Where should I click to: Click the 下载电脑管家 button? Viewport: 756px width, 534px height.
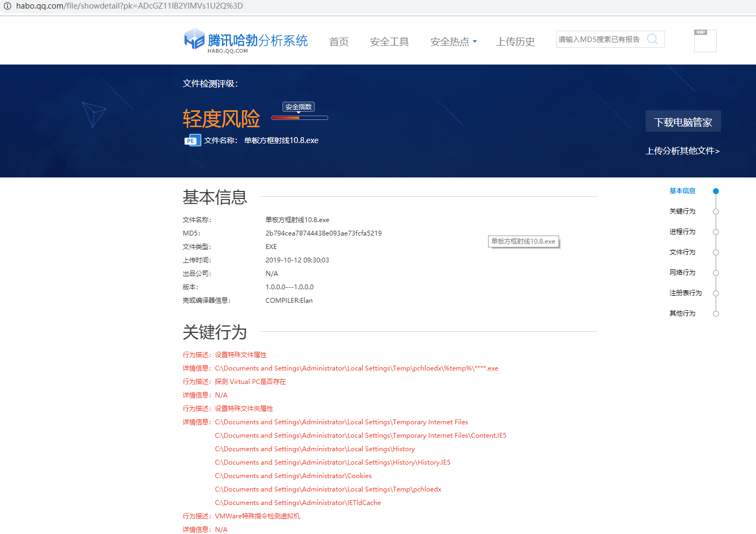point(683,122)
